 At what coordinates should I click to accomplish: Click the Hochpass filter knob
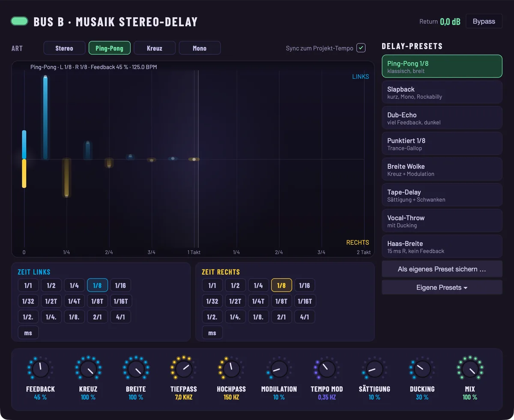pos(231,368)
